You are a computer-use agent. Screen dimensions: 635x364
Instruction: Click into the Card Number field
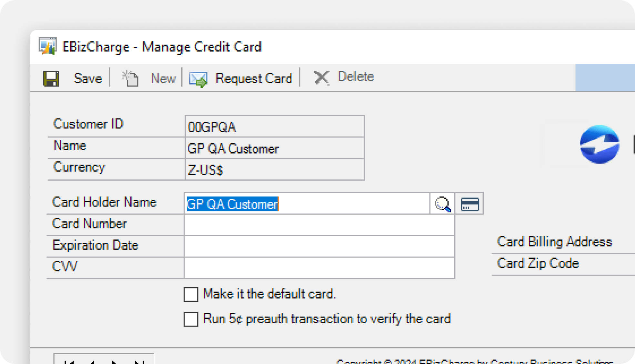[x=319, y=225]
